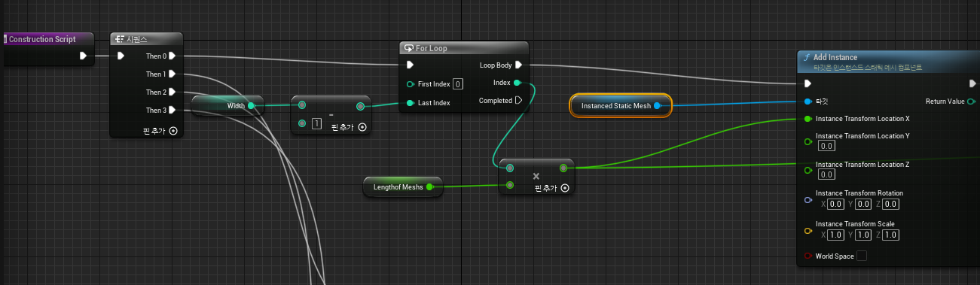Click the Location Z value field

pyautogui.click(x=826, y=174)
